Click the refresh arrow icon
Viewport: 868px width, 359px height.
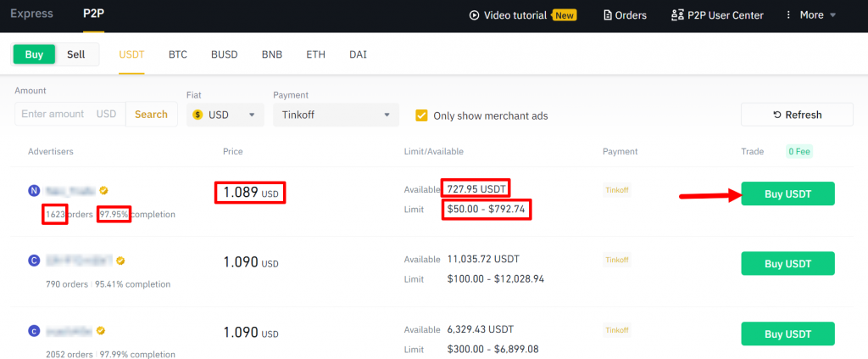777,115
